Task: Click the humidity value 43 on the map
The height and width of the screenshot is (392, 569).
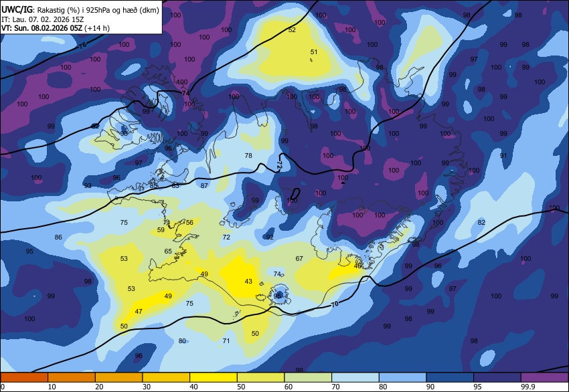Action: click(x=248, y=281)
